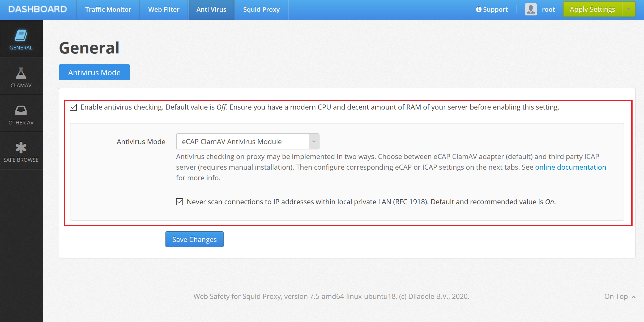Toggle Never scan local private LAN checkbox
The width and height of the screenshot is (644, 322).
pyautogui.click(x=180, y=202)
